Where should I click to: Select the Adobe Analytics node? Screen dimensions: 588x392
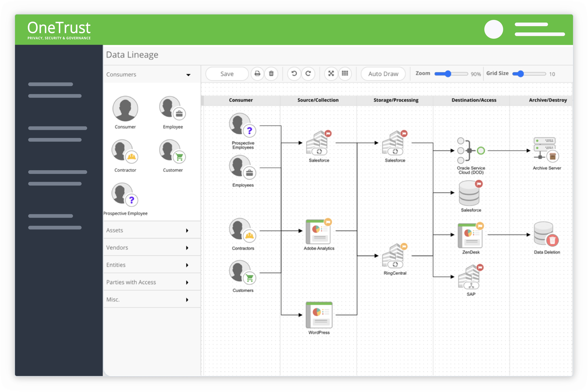pyautogui.click(x=319, y=232)
